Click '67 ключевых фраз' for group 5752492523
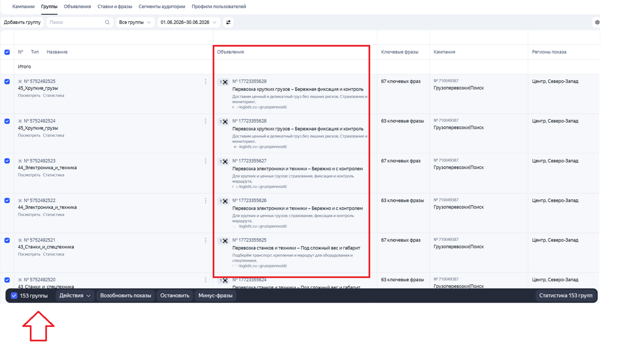The width and height of the screenshot is (617, 364). point(401,161)
